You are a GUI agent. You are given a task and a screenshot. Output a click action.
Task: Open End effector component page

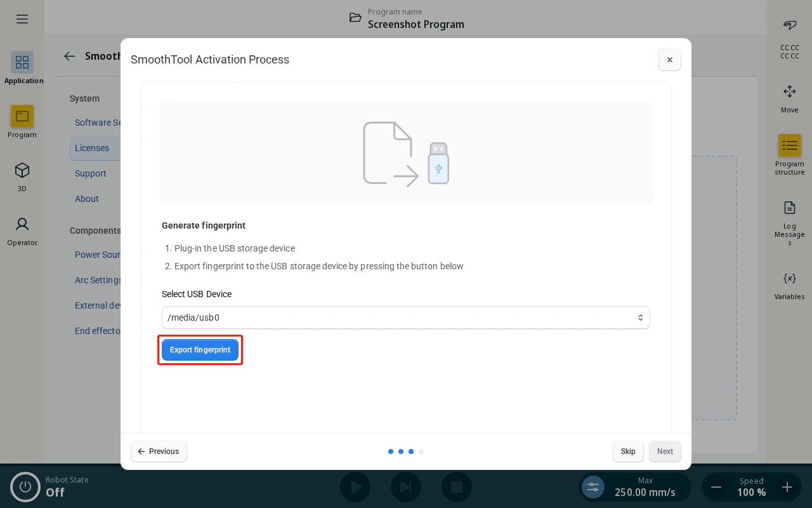[98, 331]
